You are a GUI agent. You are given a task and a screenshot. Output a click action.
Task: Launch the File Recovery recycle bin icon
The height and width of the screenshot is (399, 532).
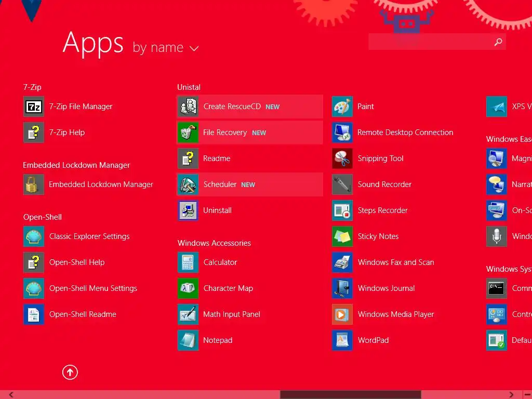pos(188,132)
